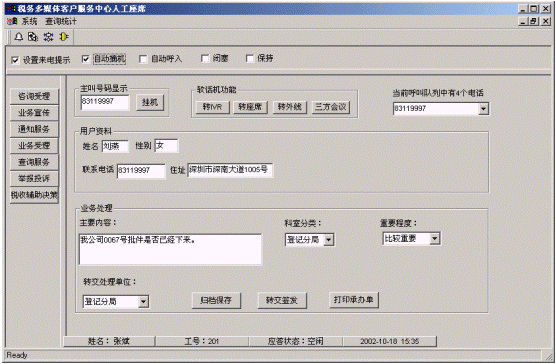The image size is (556, 364).
Task: Click into the 主要内容 text area
Action: coord(170,249)
